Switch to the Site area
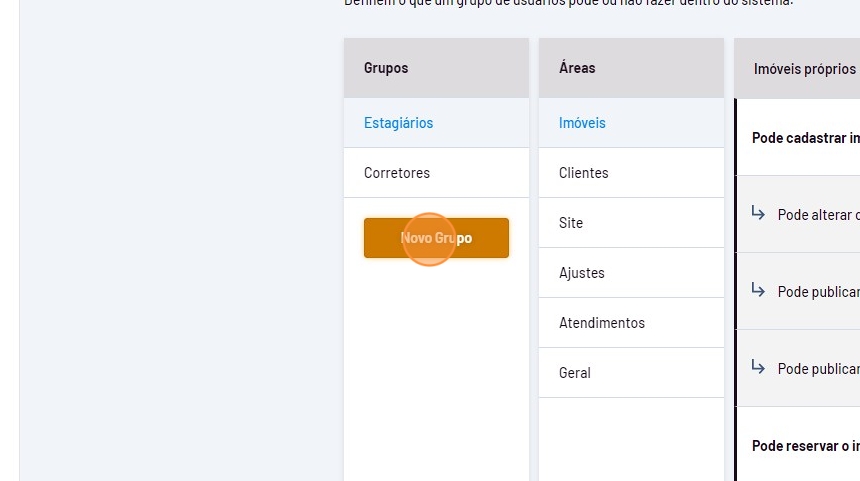Screen dimensions: 860x481 click(x=571, y=223)
